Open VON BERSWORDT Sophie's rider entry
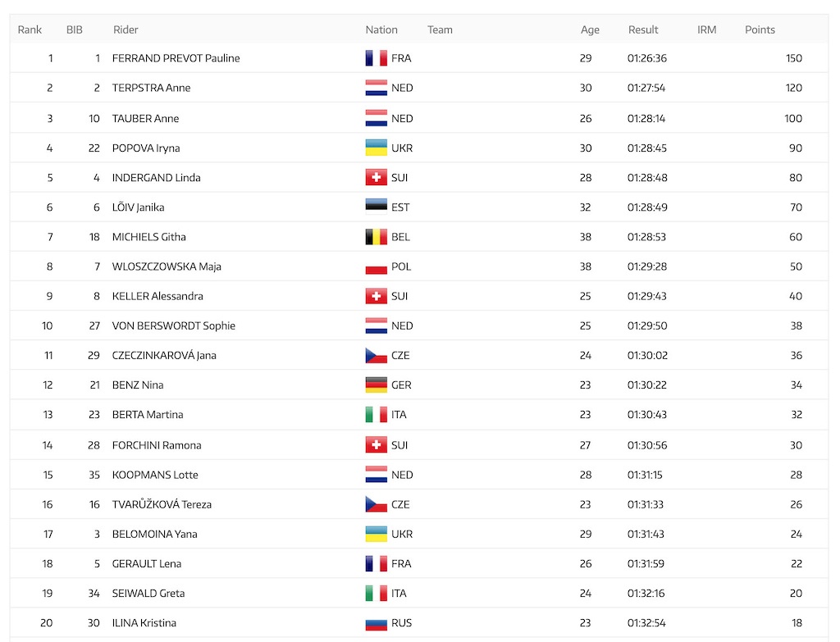Viewport: 840px width, 642px height. coord(174,326)
